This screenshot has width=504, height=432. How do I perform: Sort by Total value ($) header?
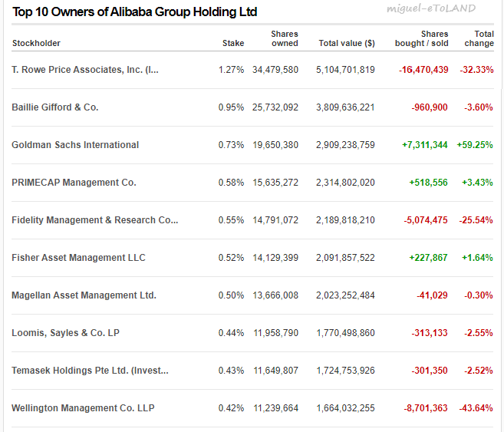(347, 43)
